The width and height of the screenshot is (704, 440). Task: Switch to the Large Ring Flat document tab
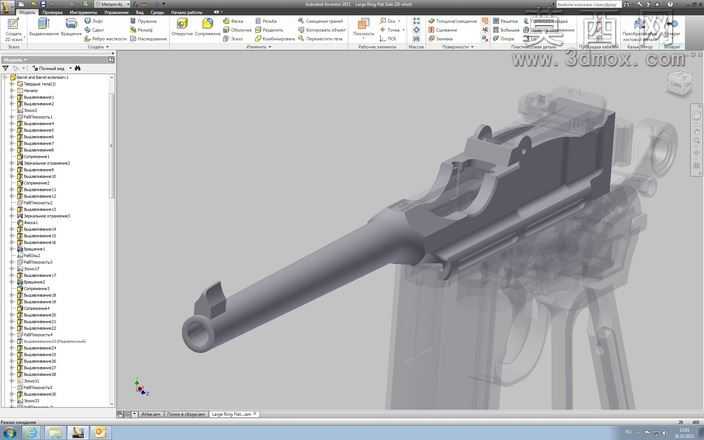(x=234, y=414)
